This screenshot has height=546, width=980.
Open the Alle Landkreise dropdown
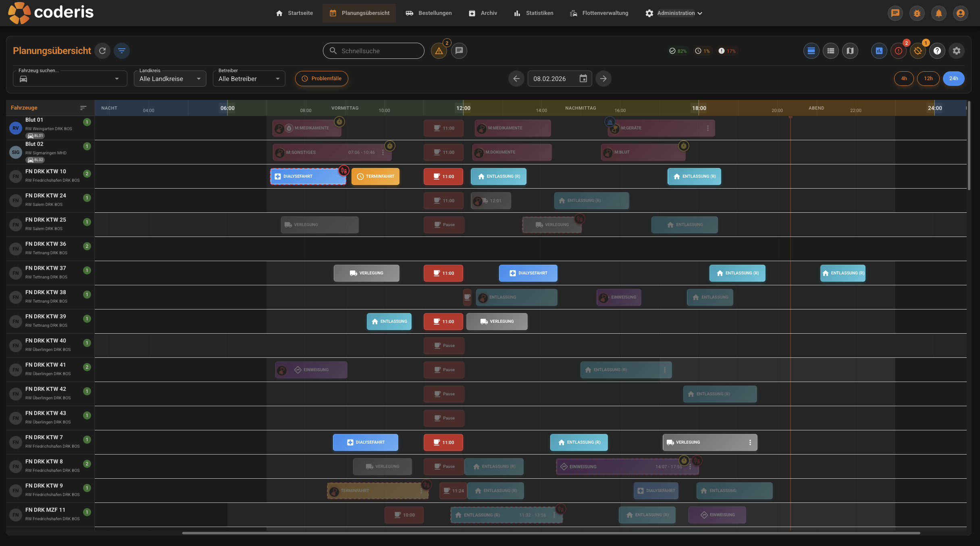[170, 78]
